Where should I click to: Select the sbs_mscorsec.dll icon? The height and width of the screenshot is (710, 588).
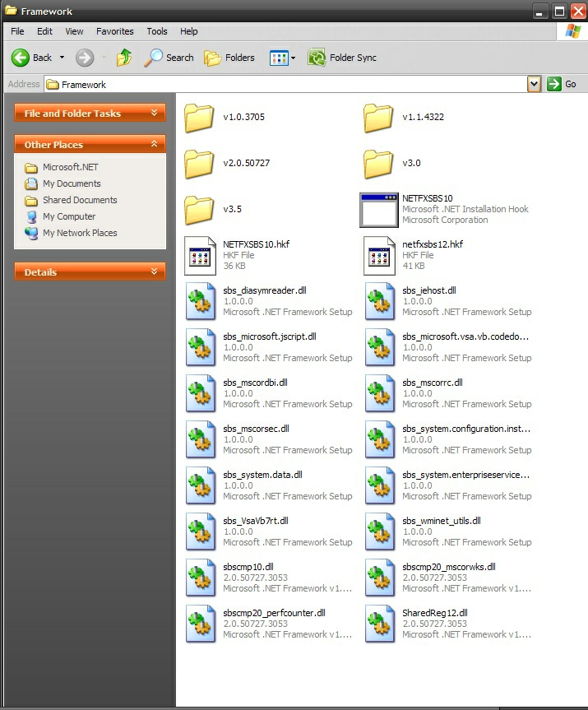pos(200,440)
